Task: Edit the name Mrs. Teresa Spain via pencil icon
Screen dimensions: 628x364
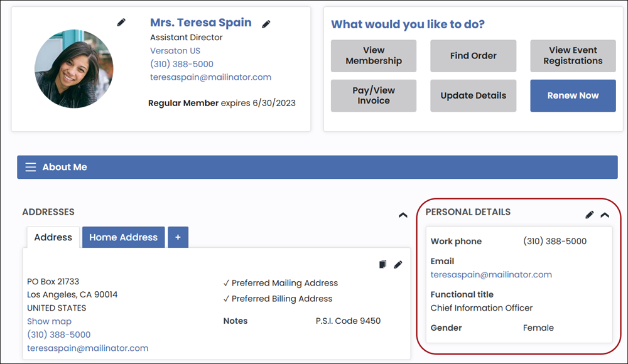Action: tap(266, 24)
